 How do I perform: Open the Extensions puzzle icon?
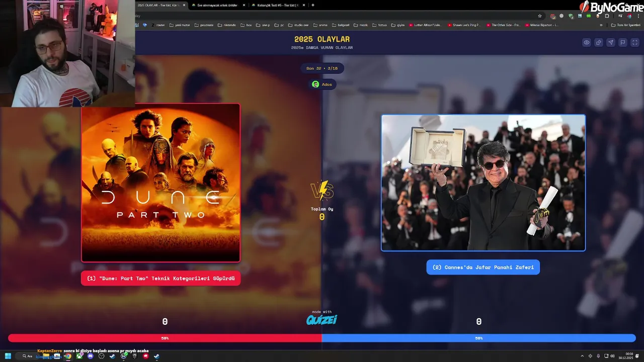tap(607, 16)
